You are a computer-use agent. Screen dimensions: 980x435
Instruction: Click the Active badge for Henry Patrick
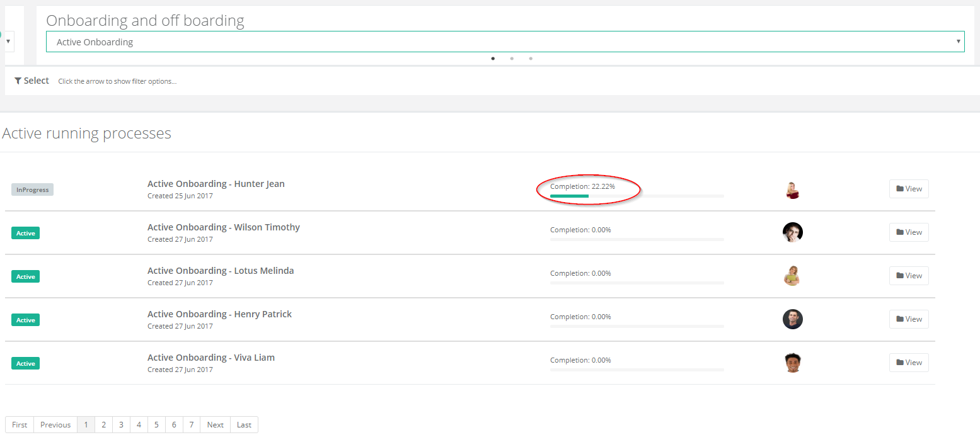25,320
